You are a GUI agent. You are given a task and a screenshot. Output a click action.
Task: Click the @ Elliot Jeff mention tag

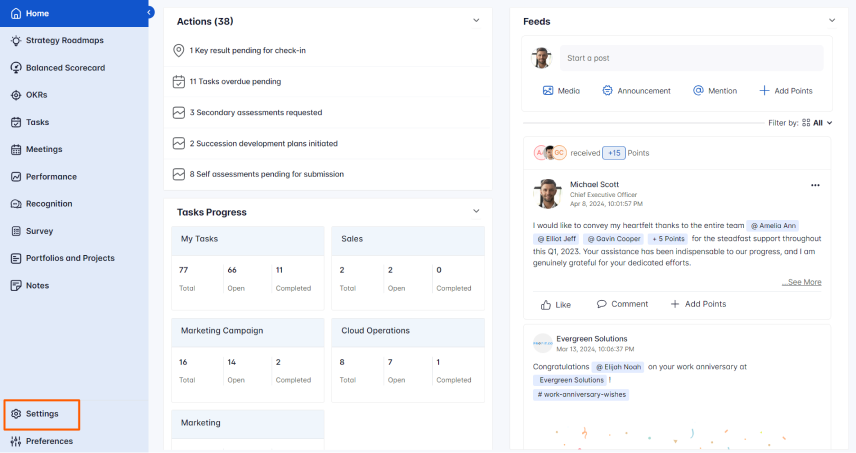(x=556, y=239)
